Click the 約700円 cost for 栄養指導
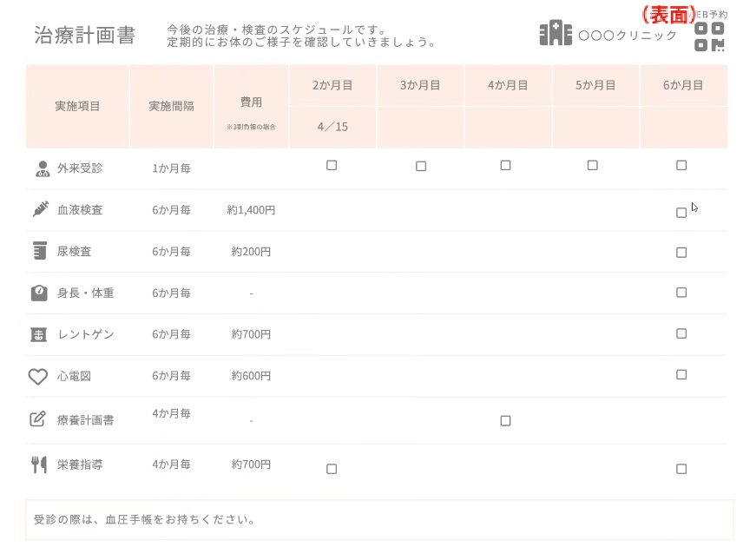The height and width of the screenshot is (560, 743). (x=251, y=464)
